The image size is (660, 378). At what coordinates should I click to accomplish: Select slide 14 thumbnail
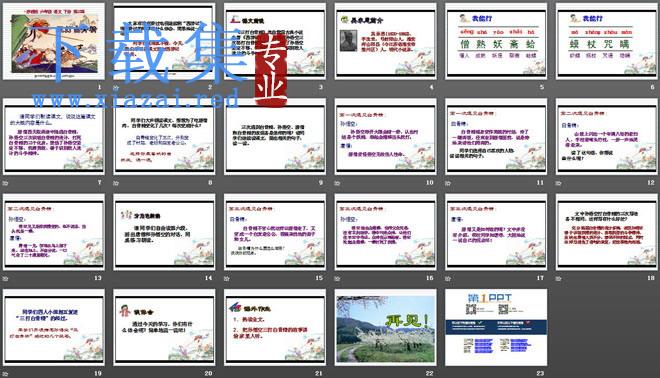click(164, 232)
